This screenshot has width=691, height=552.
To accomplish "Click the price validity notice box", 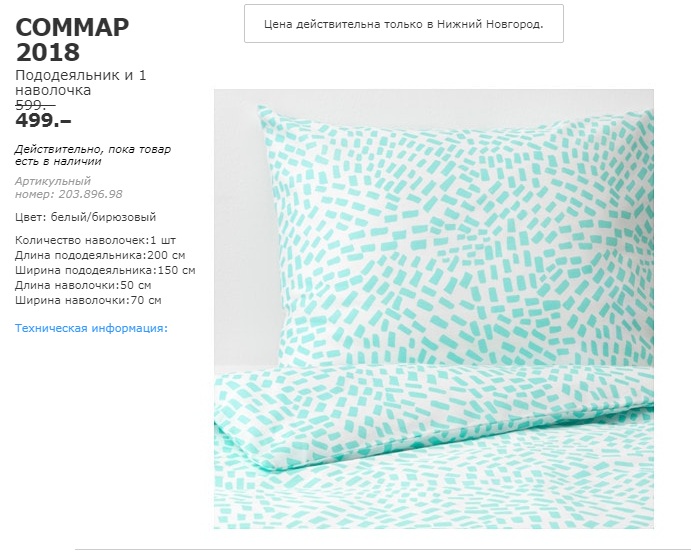I will click(404, 24).
